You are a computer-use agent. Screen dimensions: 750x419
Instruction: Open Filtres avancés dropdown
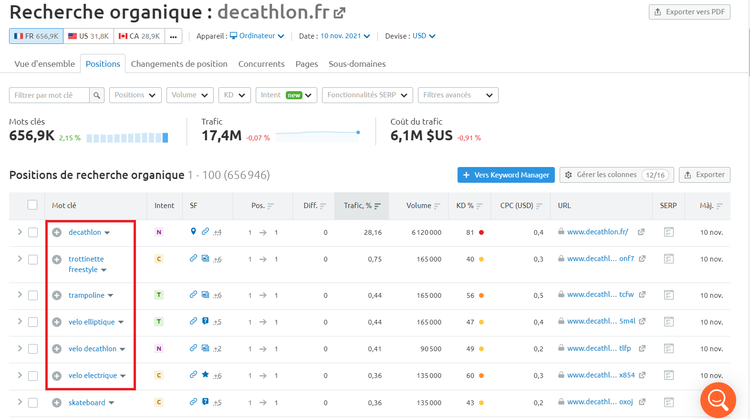point(458,95)
